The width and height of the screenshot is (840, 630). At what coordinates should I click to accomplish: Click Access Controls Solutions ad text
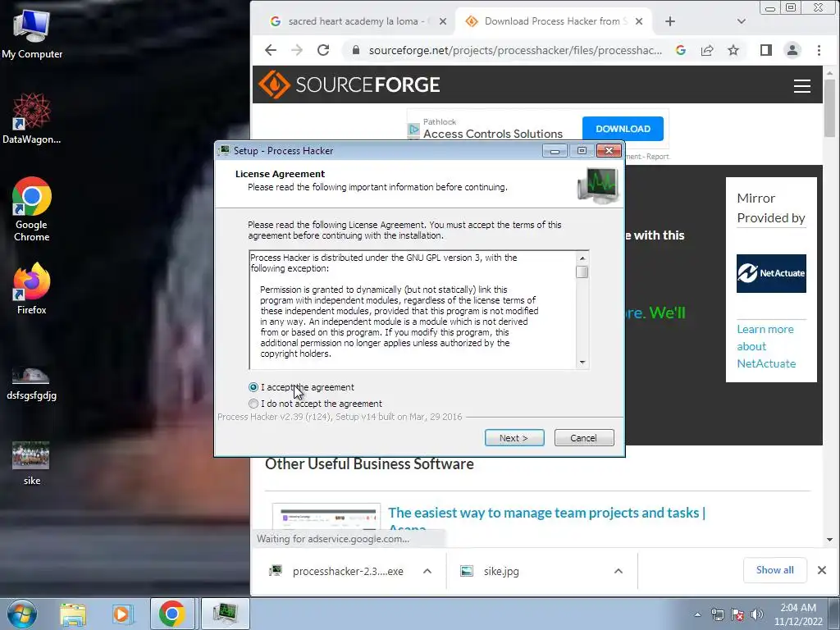(493, 134)
